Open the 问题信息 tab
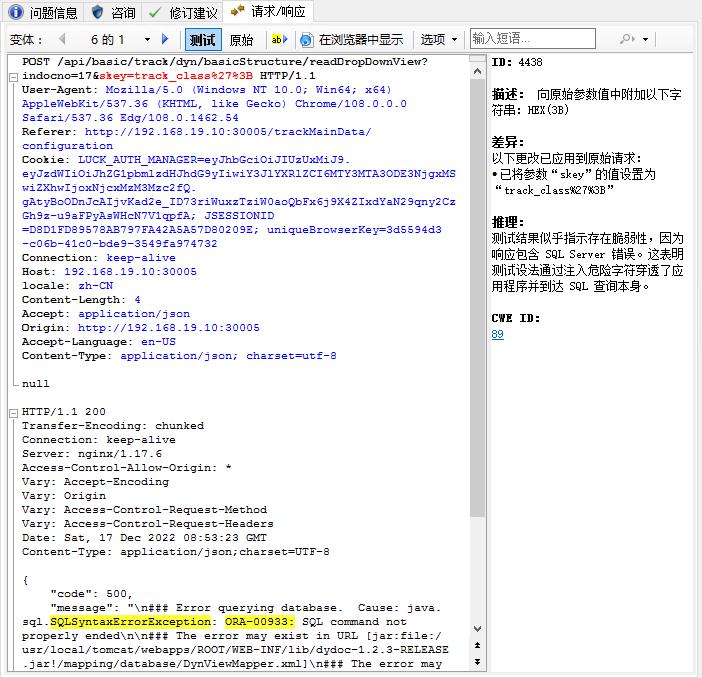The width and height of the screenshot is (702, 678). [x=43, y=12]
